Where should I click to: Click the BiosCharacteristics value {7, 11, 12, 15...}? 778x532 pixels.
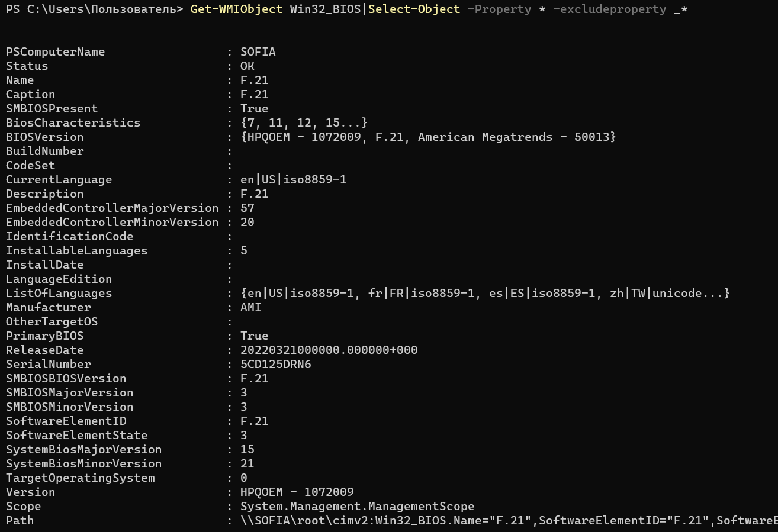pos(304,123)
